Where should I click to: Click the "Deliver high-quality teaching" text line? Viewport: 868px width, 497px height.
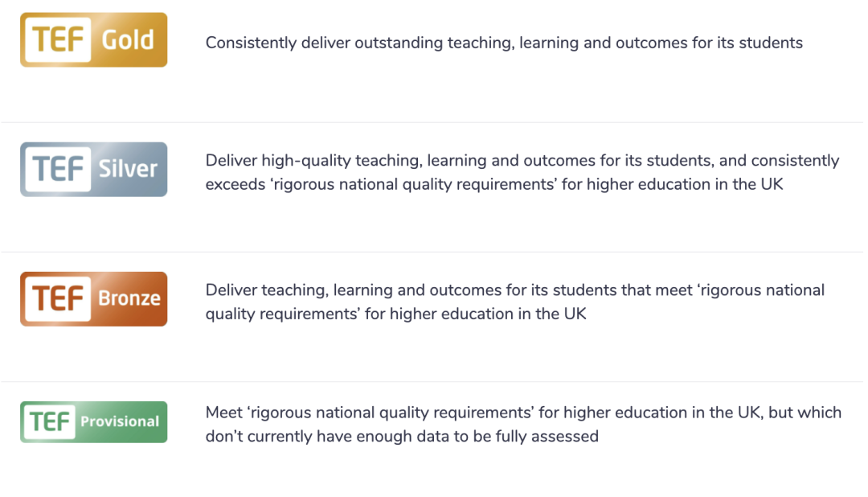point(522,161)
